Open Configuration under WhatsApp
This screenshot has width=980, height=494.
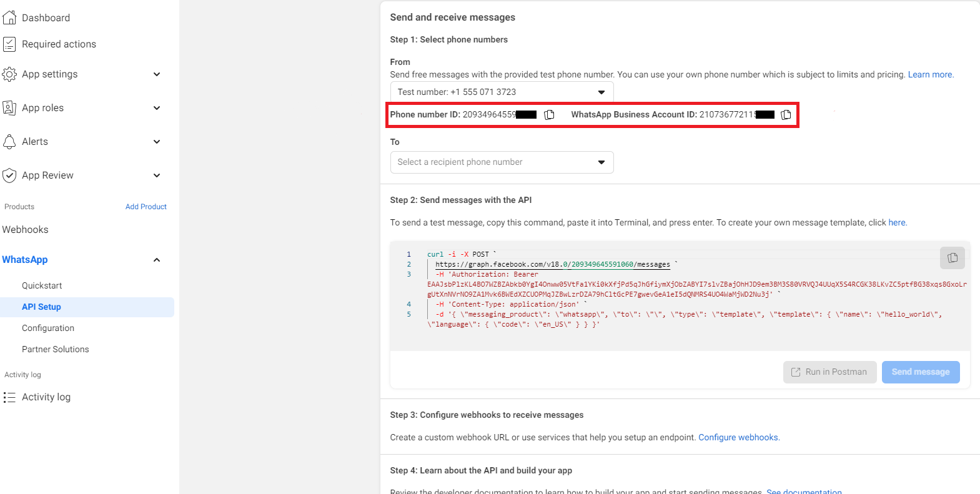click(x=48, y=328)
